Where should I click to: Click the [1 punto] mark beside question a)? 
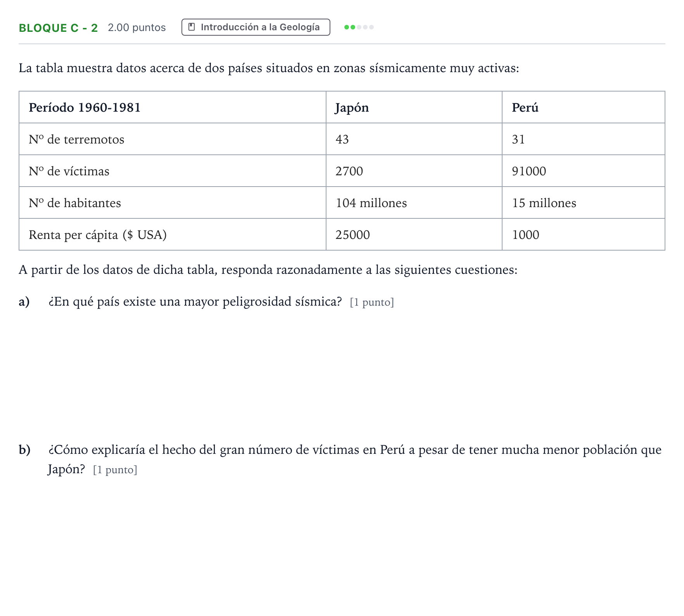pos(372,302)
